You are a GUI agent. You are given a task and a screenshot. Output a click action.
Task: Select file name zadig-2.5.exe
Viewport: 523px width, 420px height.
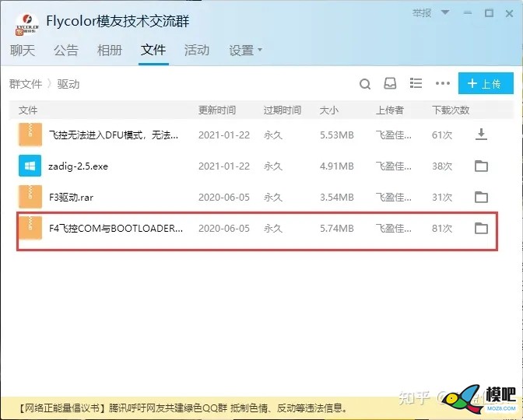coord(78,166)
